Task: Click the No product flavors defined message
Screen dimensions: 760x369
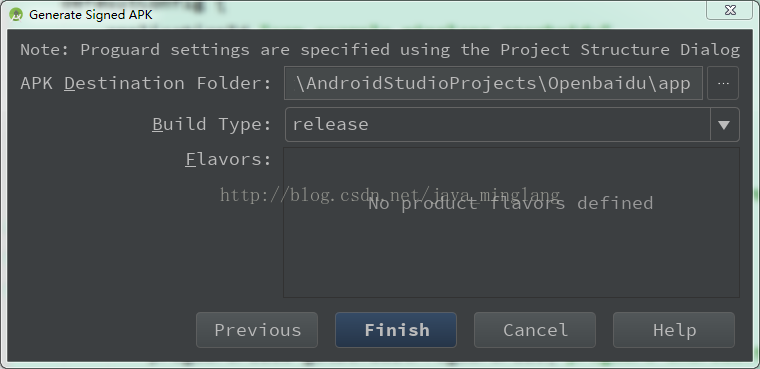Action: pos(511,203)
